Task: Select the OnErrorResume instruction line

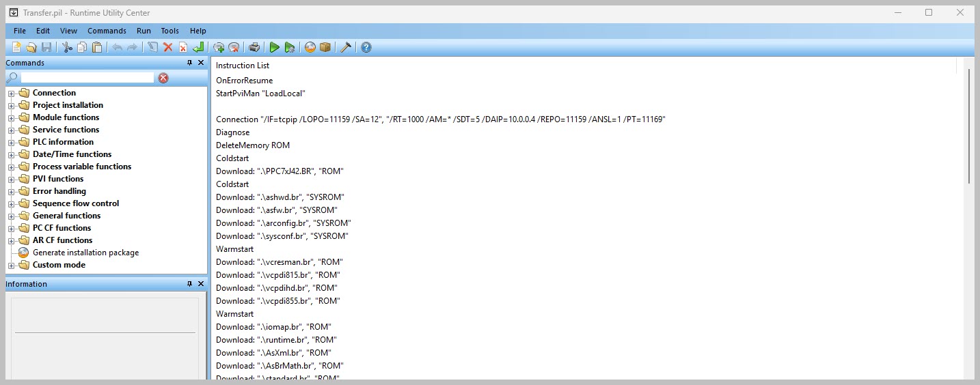Action: (x=244, y=81)
